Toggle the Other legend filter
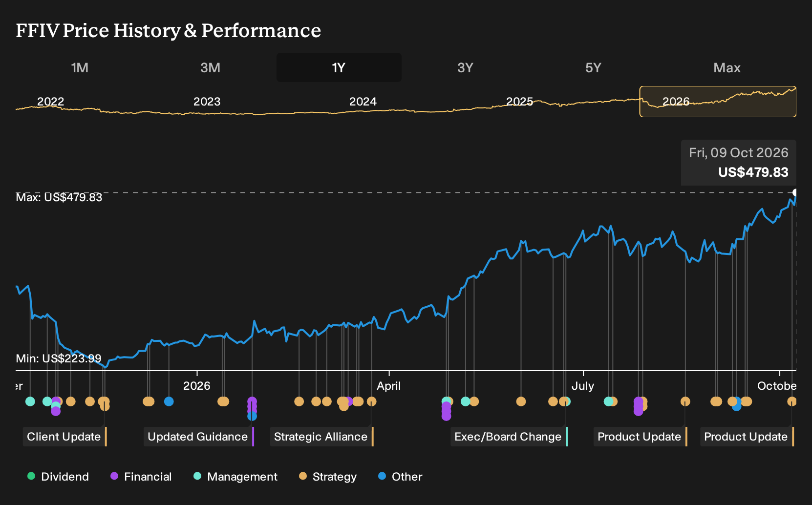This screenshot has width=812, height=505. pyautogui.click(x=400, y=477)
